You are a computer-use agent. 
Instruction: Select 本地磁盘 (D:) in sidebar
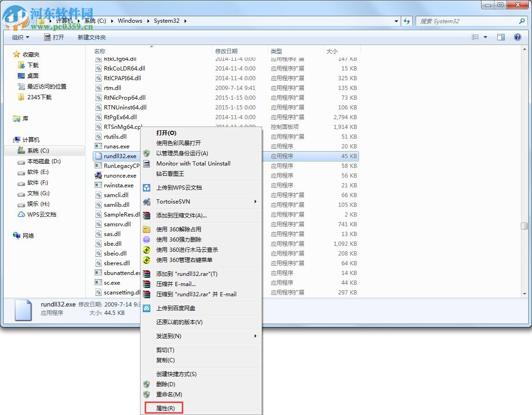point(39,162)
